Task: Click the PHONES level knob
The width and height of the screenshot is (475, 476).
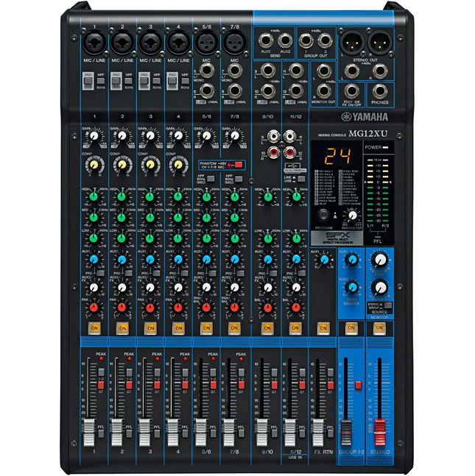Action: pos(380,287)
